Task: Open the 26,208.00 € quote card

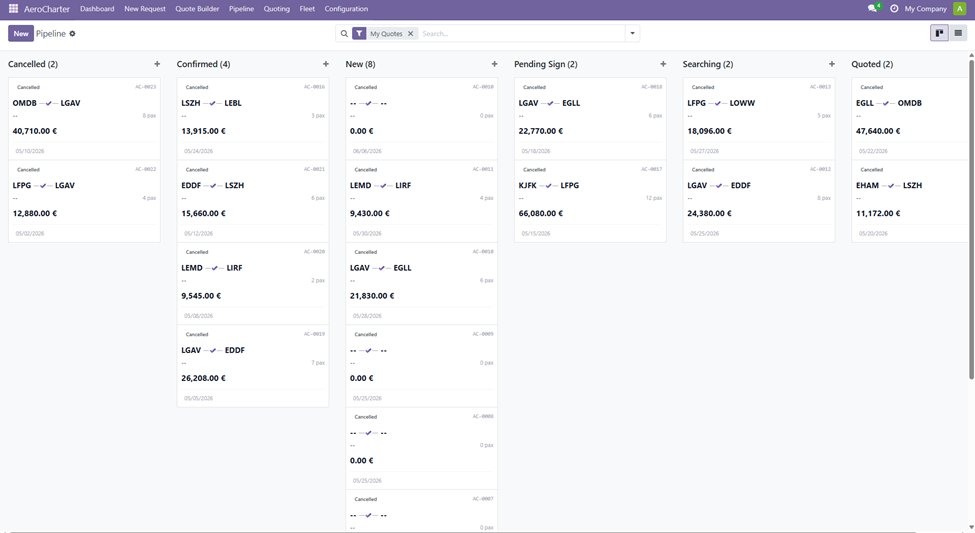Action: tap(252, 366)
